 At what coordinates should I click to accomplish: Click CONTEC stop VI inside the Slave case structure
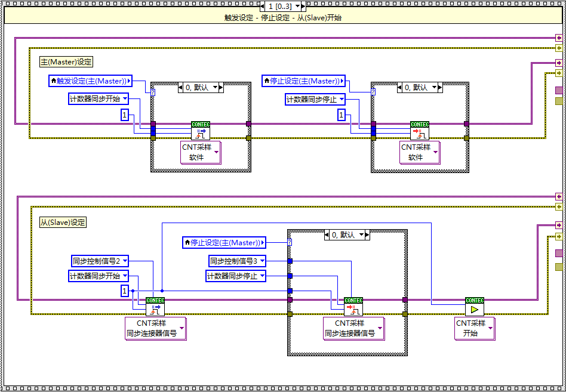(x=353, y=307)
